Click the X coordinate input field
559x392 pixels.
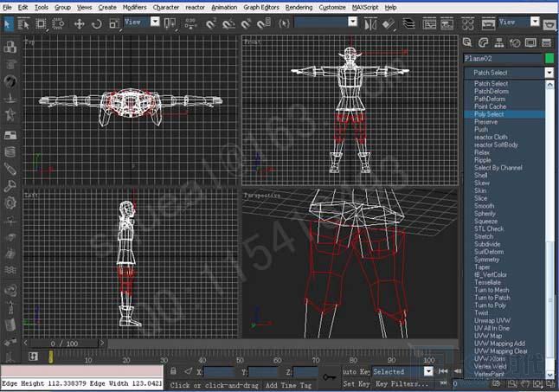point(219,372)
